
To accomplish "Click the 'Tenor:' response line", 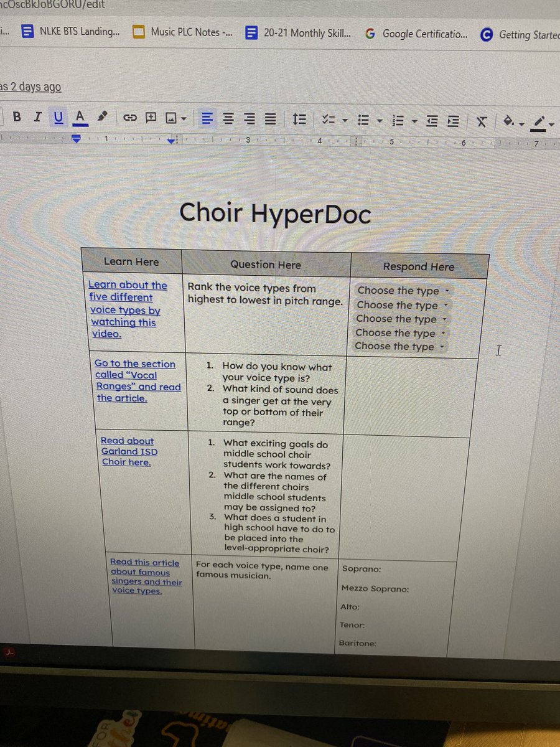I will (352, 625).
